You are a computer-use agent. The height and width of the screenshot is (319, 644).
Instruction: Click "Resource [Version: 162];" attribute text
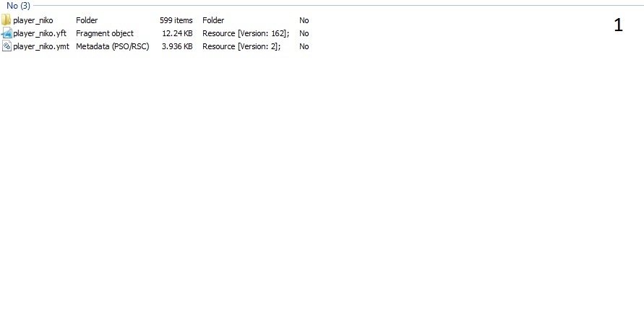pyautogui.click(x=246, y=33)
